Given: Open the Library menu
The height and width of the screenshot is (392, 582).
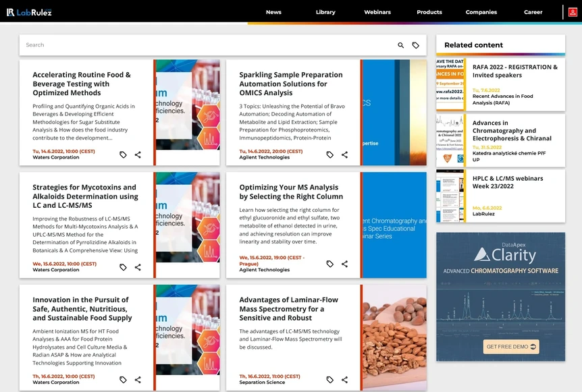Looking at the screenshot, I should coord(325,12).
